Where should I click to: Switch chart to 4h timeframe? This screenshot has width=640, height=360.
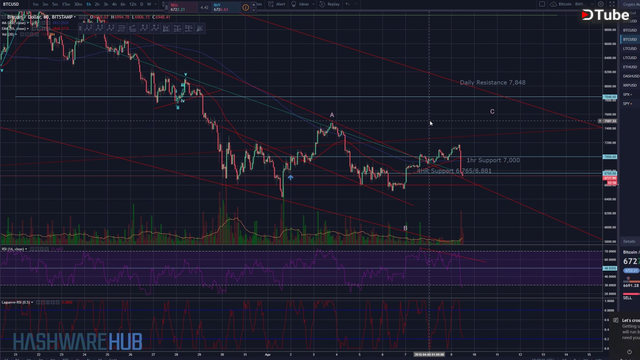point(114,4)
